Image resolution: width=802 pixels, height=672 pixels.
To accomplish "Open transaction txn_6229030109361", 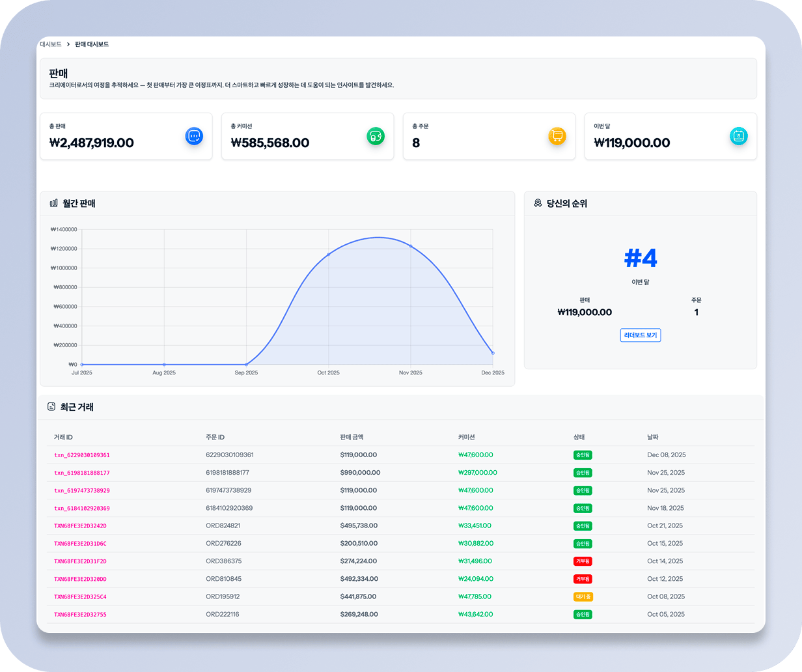I will 82,455.
